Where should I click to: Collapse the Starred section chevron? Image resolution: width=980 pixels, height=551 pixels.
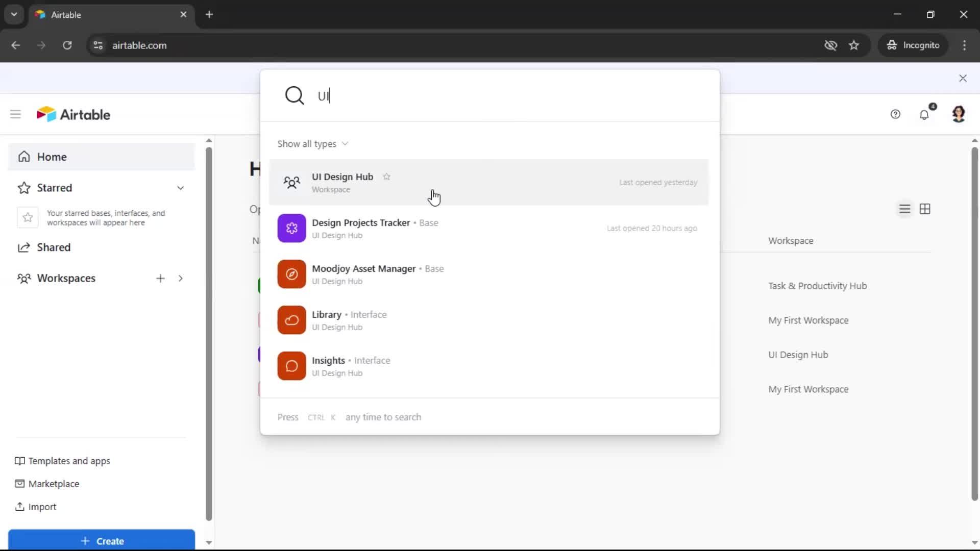(180, 188)
